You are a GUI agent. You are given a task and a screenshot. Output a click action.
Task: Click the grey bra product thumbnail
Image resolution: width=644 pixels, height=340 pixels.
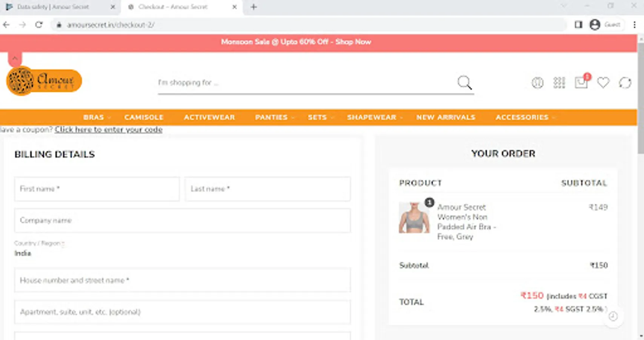pos(414,218)
